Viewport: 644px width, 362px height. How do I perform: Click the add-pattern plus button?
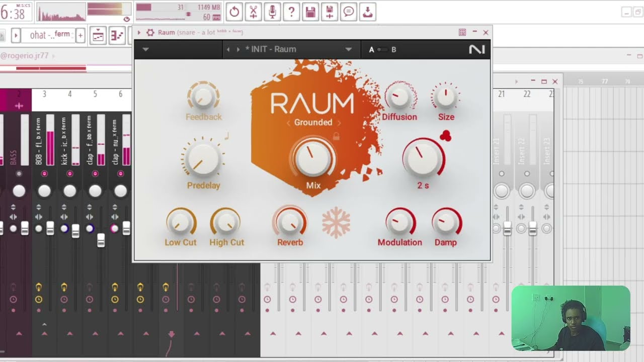(80, 36)
